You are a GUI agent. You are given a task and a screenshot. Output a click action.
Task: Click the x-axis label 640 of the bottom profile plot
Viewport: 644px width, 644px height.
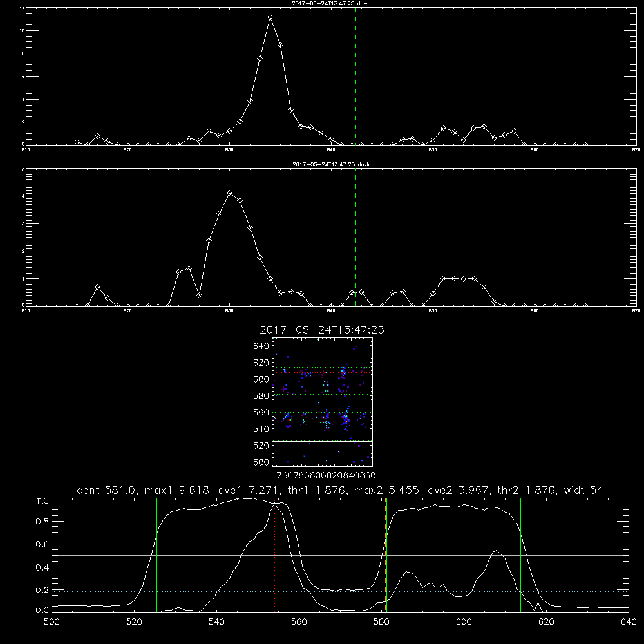coord(629,622)
